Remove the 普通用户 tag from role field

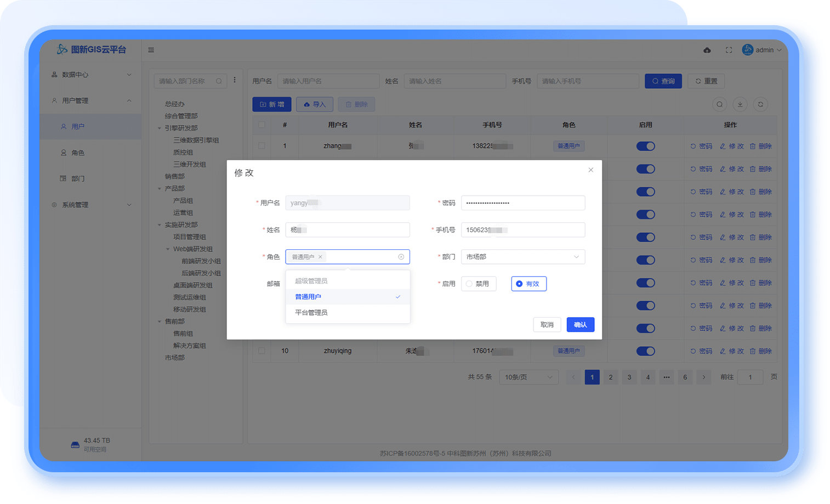(x=321, y=257)
